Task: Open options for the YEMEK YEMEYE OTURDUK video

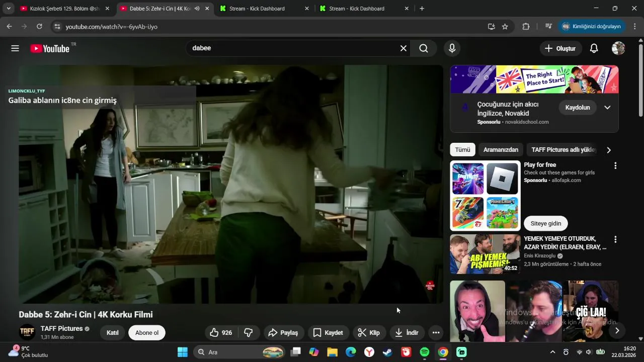Action: coord(615,240)
